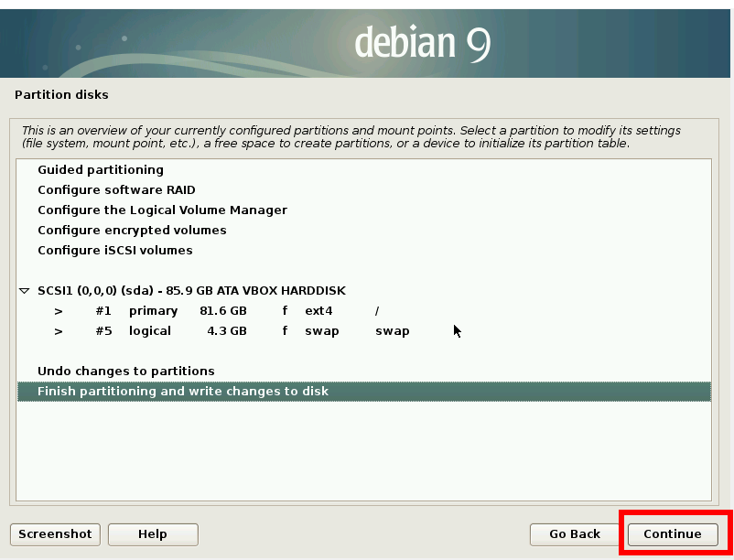Viewport: 734px width, 560px height.
Task: Click the Go Back button
Action: (x=575, y=534)
